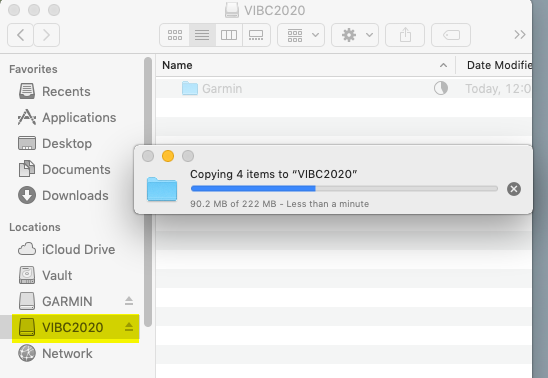Image resolution: width=548 pixels, height=378 pixels.
Task: Switch Finder to gallery view
Action: click(256, 35)
